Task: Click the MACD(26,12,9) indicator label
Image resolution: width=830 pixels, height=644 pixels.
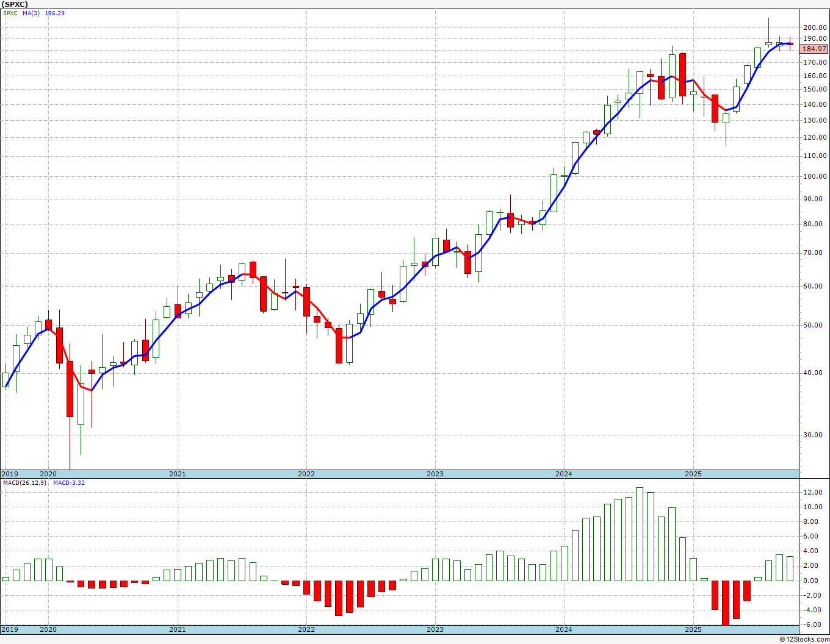Action: (x=24, y=482)
